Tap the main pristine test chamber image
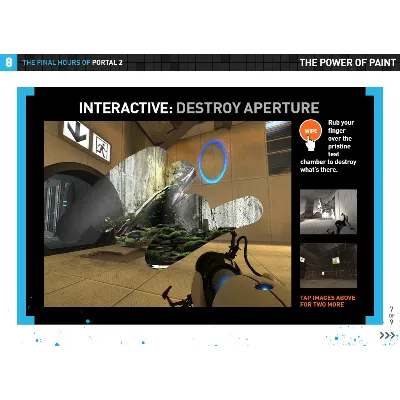Screen dimensions: 400x400 point(168,214)
